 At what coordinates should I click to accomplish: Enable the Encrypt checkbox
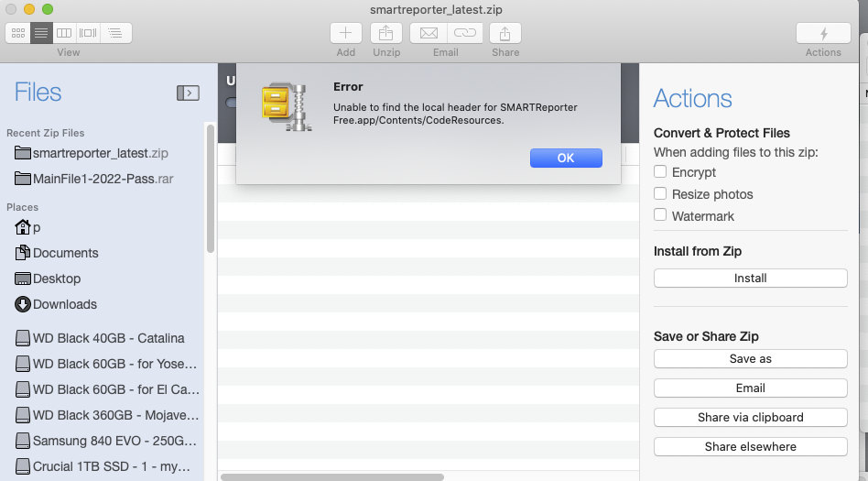click(660, 171)
